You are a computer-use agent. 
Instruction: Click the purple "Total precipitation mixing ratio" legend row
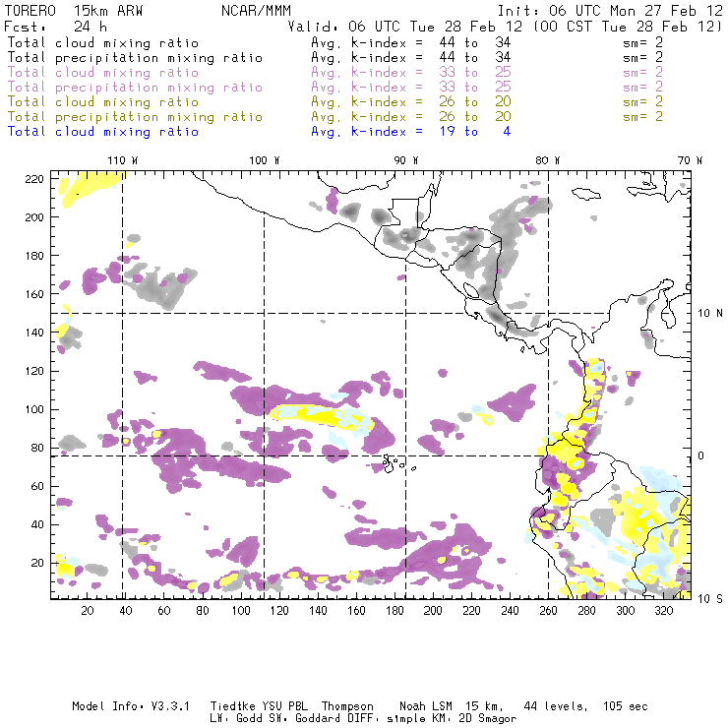[x=334, y=88]
